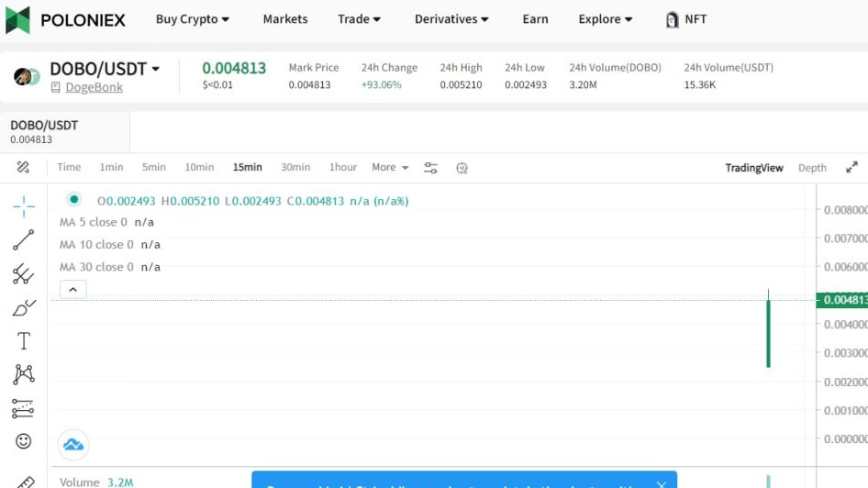The height and width of the screenshot is (488, 868).
Task: Select the prediction and measurement tool
Action: click(x=23, y=408)
